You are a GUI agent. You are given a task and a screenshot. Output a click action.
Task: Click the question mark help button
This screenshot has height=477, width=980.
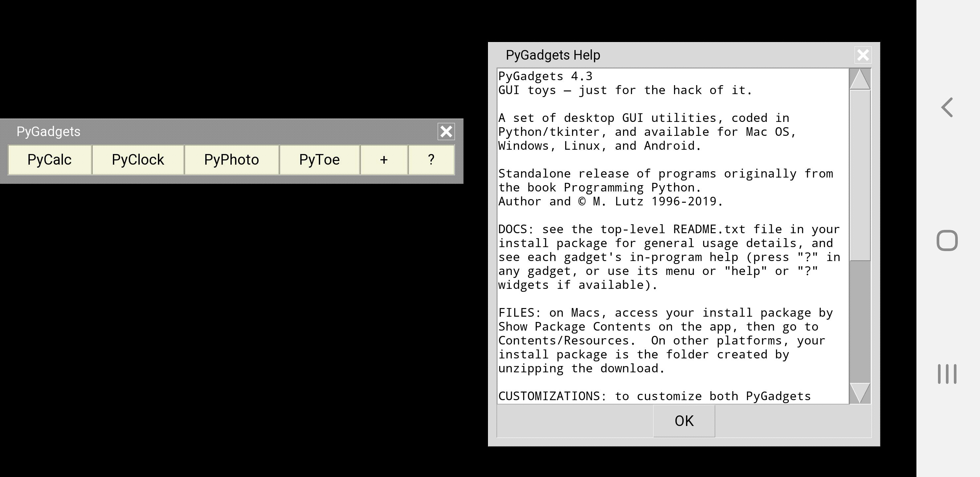coord(431,160)
